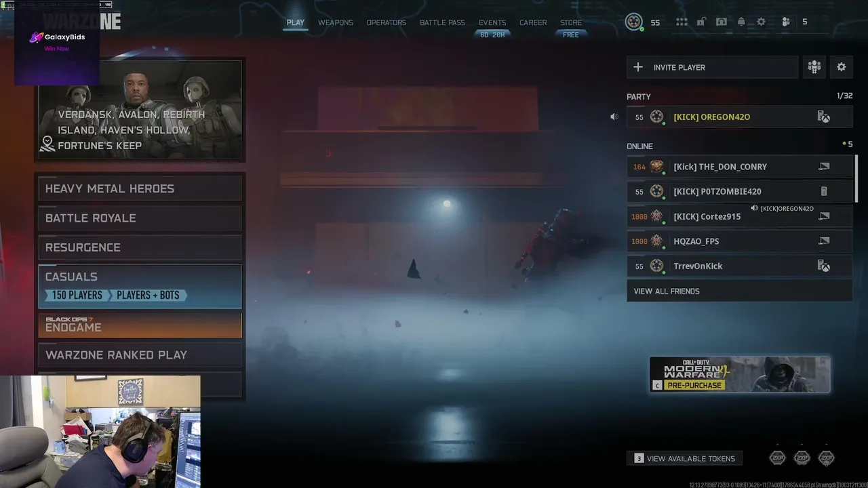Click the platform icon on Cortez915 row
868x488 pixels.
tap(824, 216)
